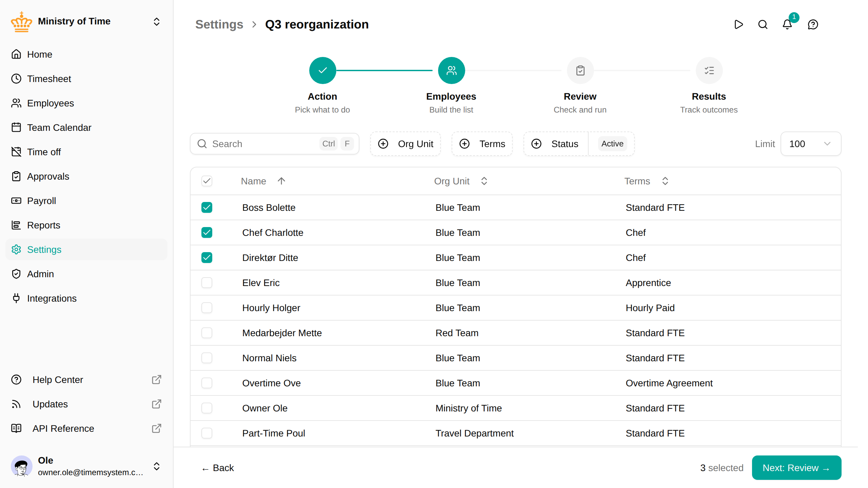Click the Results step checklist icon

click(x=709, y=70)
